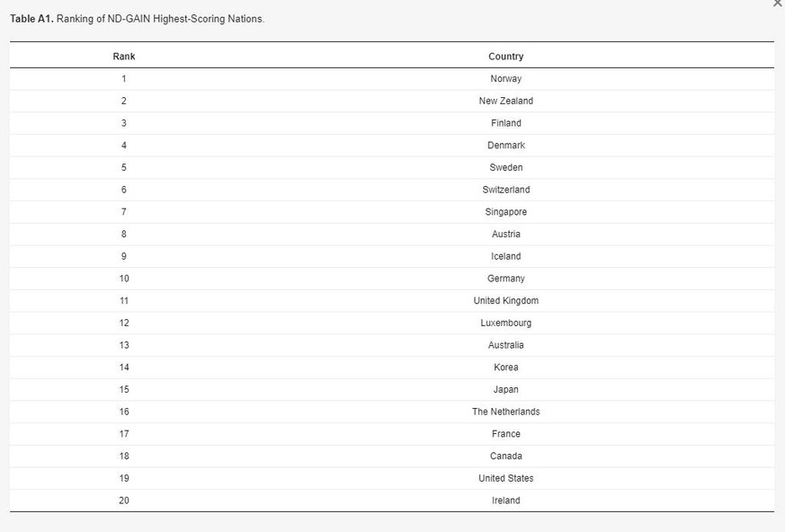785x532 pixels.
Task: Click rank number 15 in the Rank column
Action: (x=124, y=389)
